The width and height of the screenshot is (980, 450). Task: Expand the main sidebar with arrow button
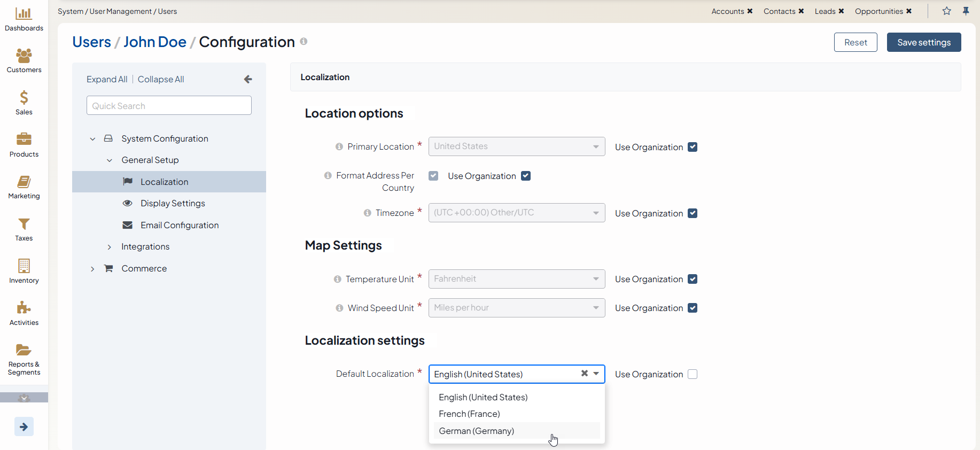point(24,426)
